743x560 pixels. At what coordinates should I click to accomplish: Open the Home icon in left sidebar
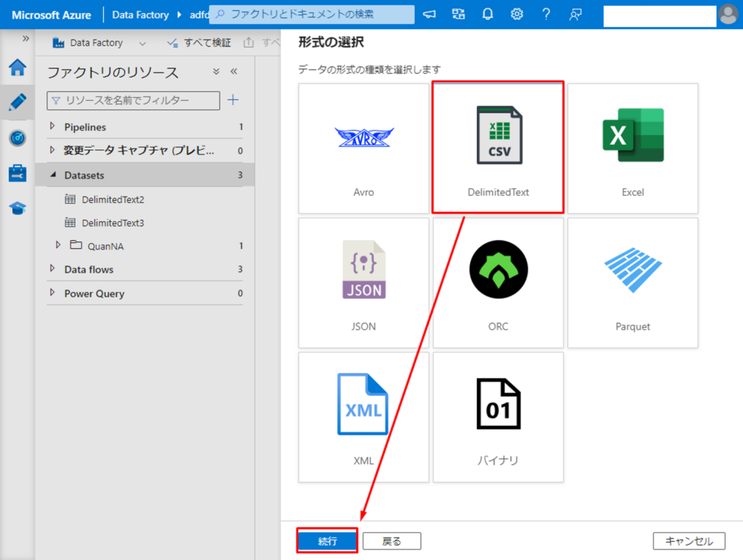pyautogui.click(x=17, y=67)
